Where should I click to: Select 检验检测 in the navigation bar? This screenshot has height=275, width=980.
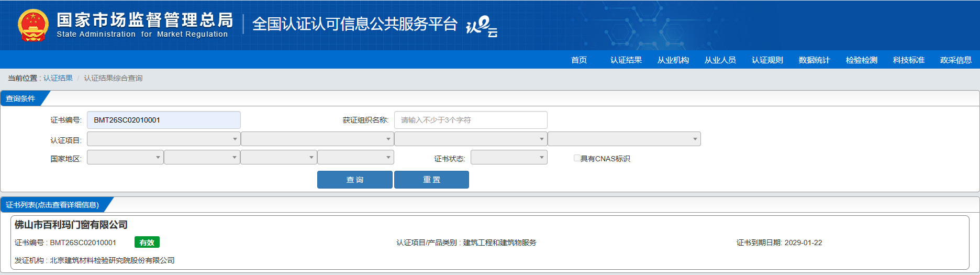coord(861,60)
